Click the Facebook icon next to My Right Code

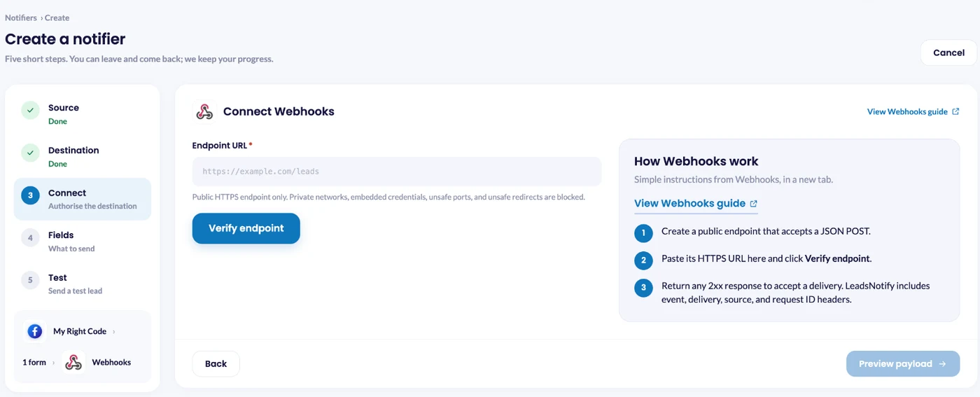click(x=35, y=331)
